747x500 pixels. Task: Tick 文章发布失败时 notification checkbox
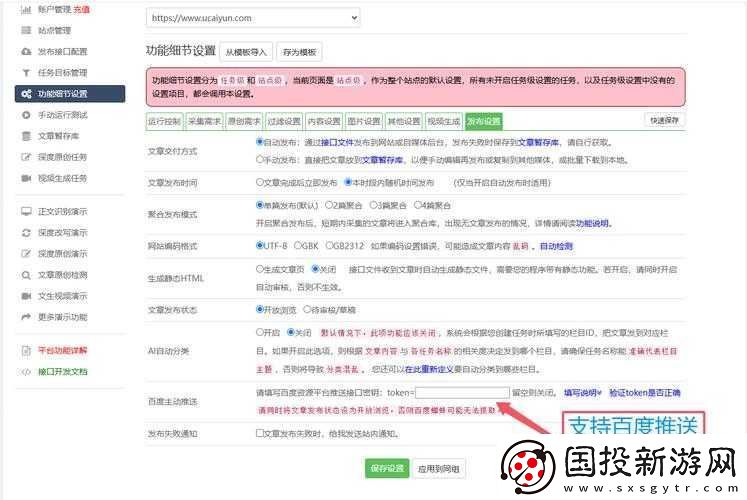click(260, 433)
